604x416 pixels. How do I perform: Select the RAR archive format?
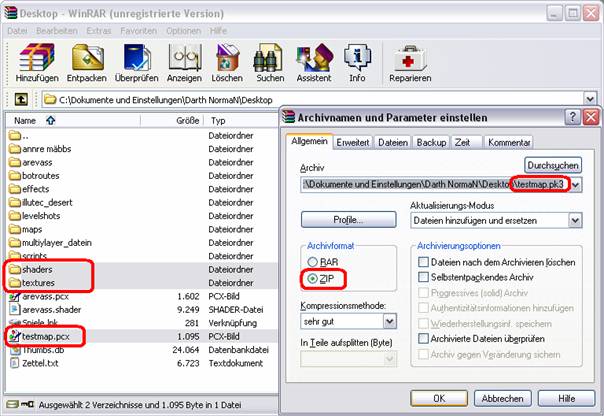313,262
